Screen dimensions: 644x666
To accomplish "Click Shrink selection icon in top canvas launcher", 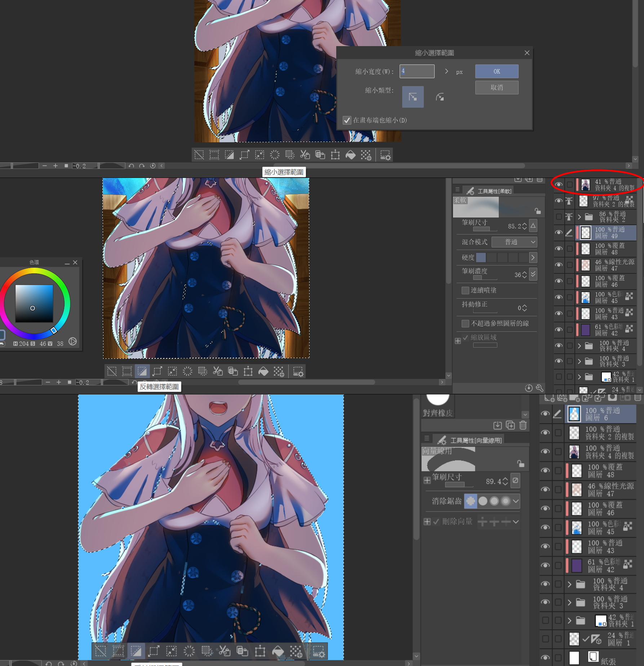I will click(x=259, y=155).
